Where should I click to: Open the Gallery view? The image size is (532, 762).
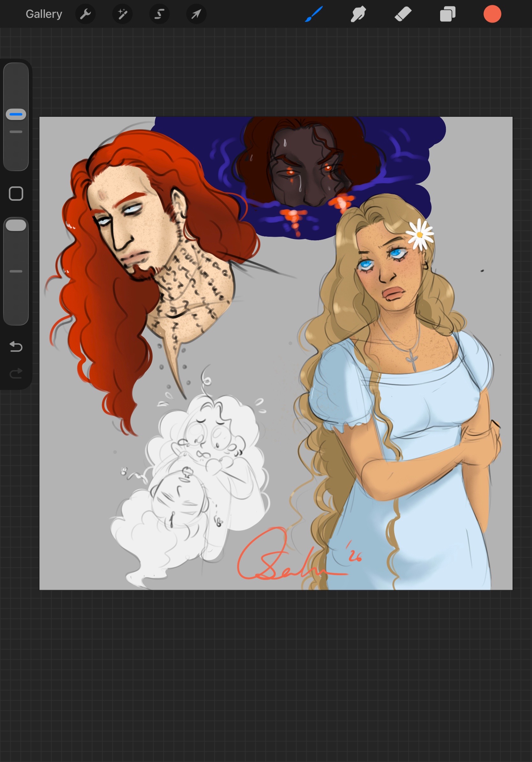pyautogui.click(x=44, y=14)
